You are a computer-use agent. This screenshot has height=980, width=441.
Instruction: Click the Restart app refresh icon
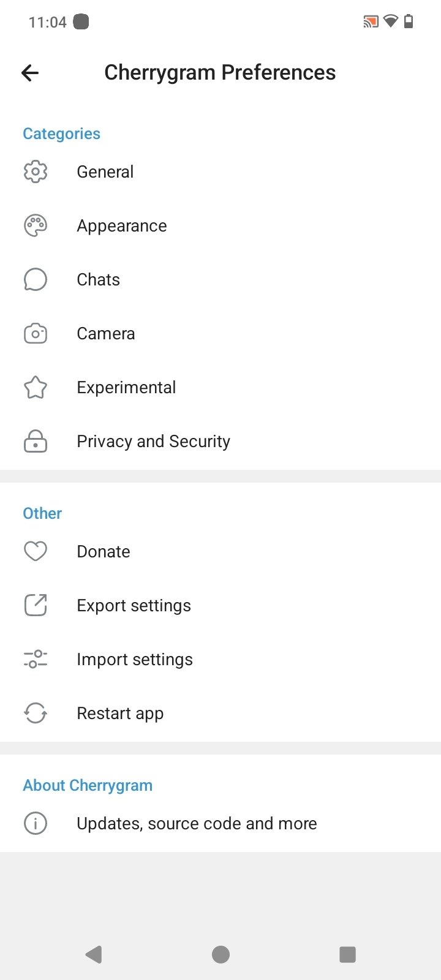click(x=36, y=713)
